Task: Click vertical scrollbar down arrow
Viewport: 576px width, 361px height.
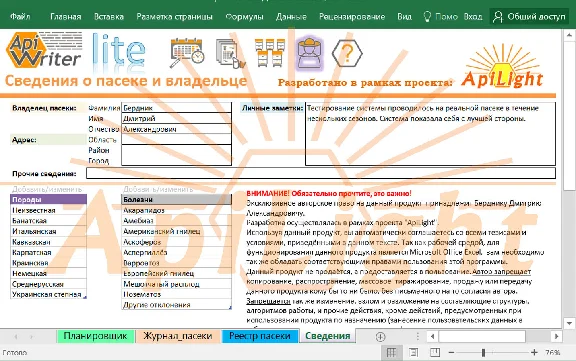Action: [569, 323]
